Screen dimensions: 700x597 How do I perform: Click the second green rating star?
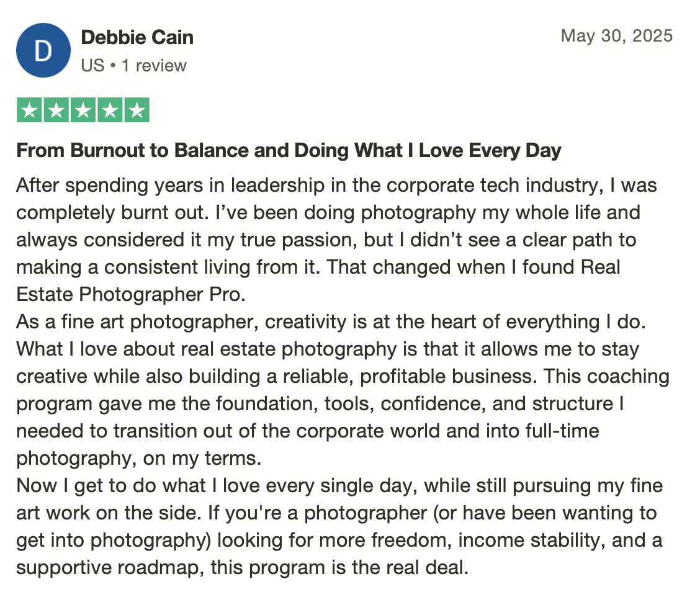coord(56,110)
